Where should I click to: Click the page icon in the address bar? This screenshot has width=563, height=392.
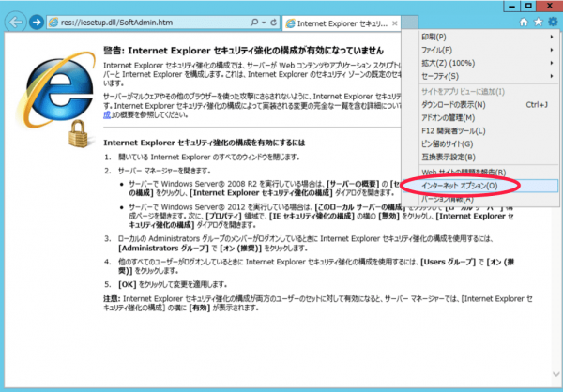[x=53, y=23]
